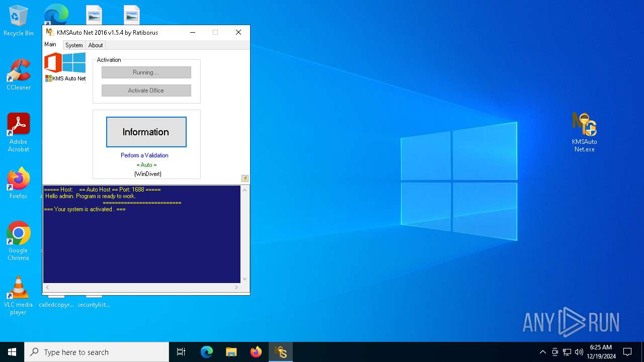Click the taskbar search box
This screenshot has width=644, height=362.
coord(97,352)
